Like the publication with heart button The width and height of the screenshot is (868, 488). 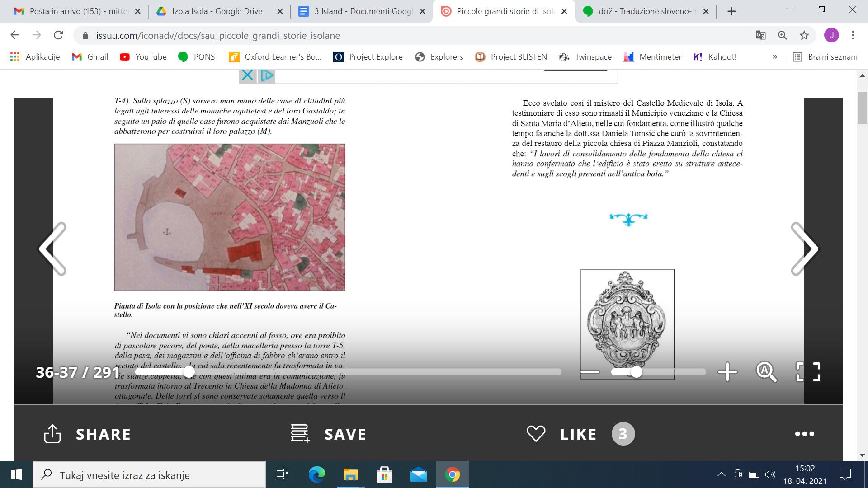pyautogui.click(x=536, y=434)
